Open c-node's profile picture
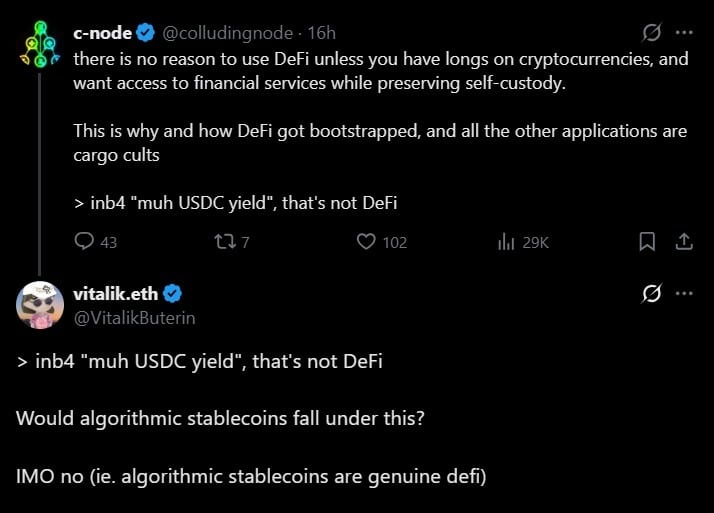714x513 pixels. [40, 46]
